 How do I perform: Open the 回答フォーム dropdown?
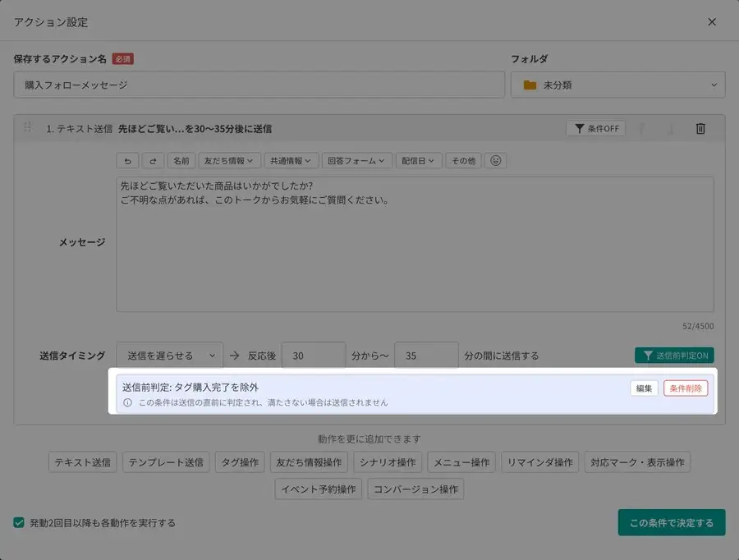click(357, 161)
